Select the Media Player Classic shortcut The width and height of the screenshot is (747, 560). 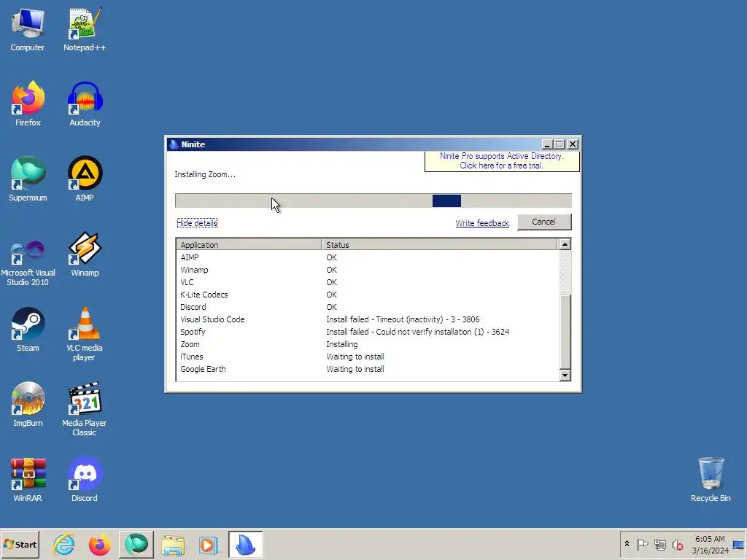85,410
